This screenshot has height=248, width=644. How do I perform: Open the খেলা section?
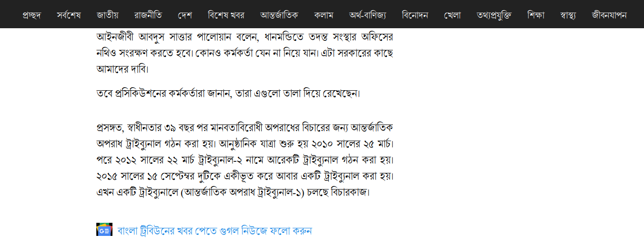tap(452, 15)
